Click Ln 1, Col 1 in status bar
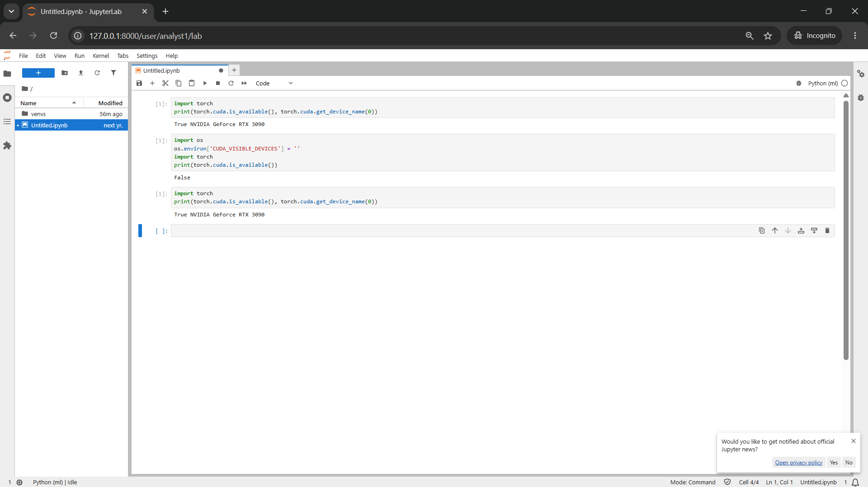Image resolution: width=868 pixels, height=487 pixels. 779,482
